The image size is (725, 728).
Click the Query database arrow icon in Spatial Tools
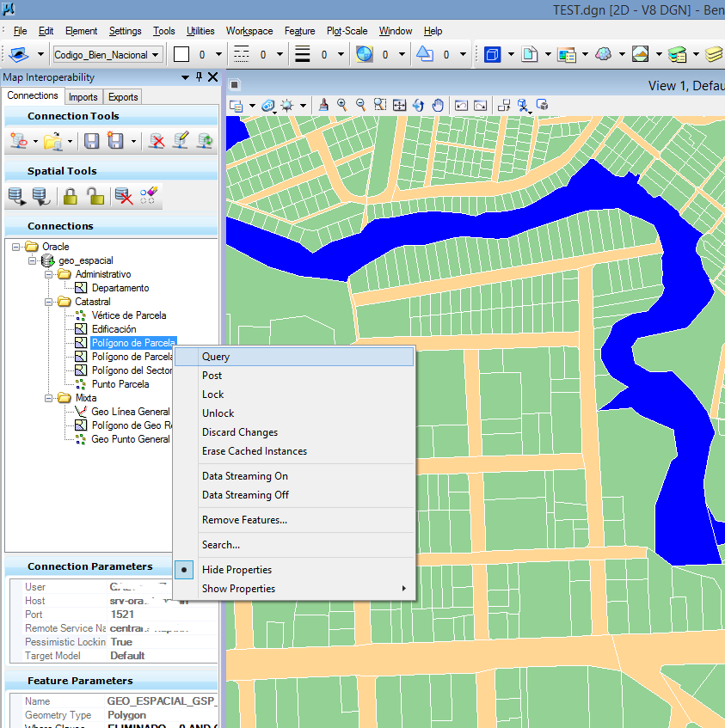[16, 196]
